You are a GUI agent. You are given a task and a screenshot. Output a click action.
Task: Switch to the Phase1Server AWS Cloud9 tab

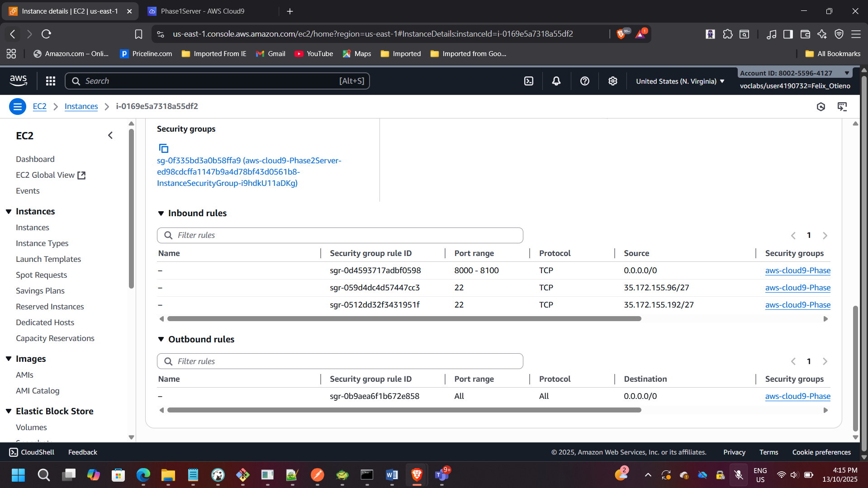click(203, 11)
